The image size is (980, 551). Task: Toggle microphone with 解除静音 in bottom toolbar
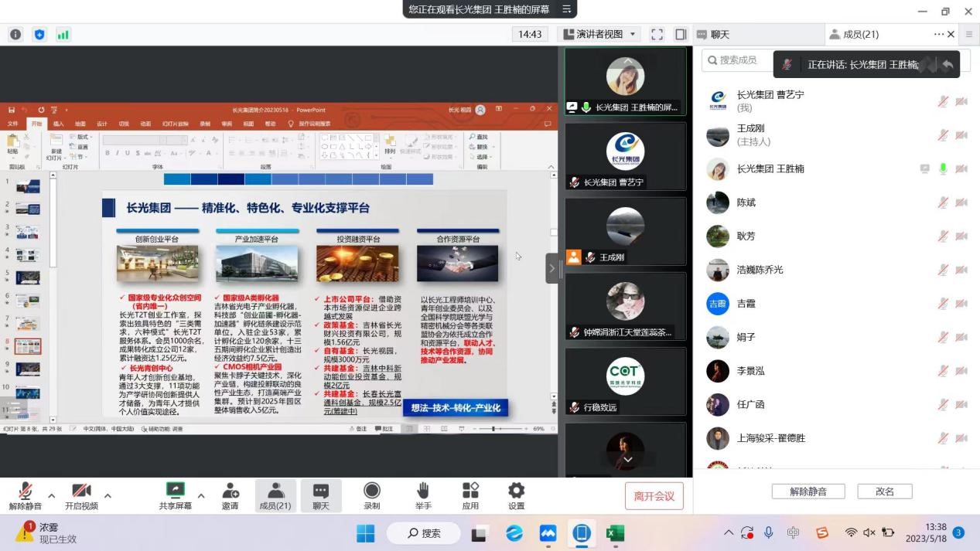[25, 495]
